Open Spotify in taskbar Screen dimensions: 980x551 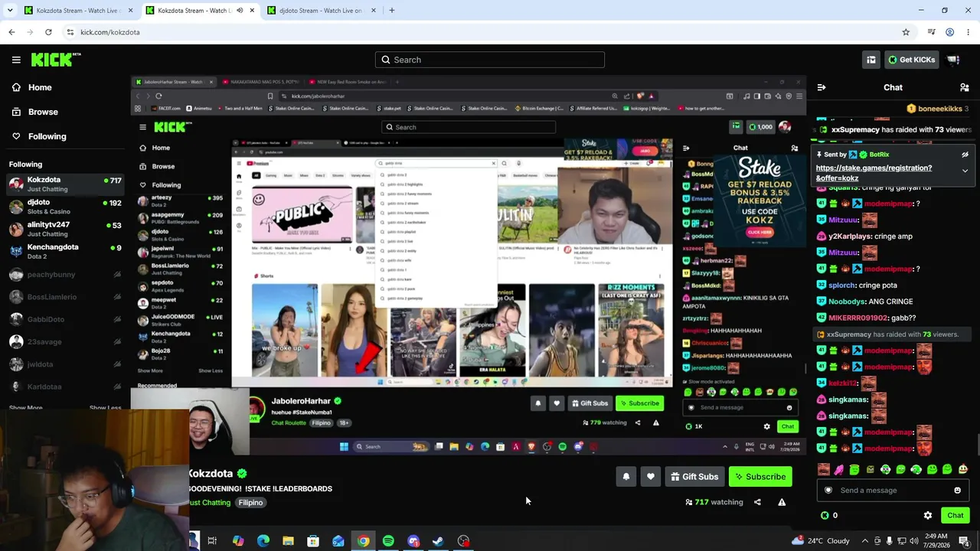[388, 541]
